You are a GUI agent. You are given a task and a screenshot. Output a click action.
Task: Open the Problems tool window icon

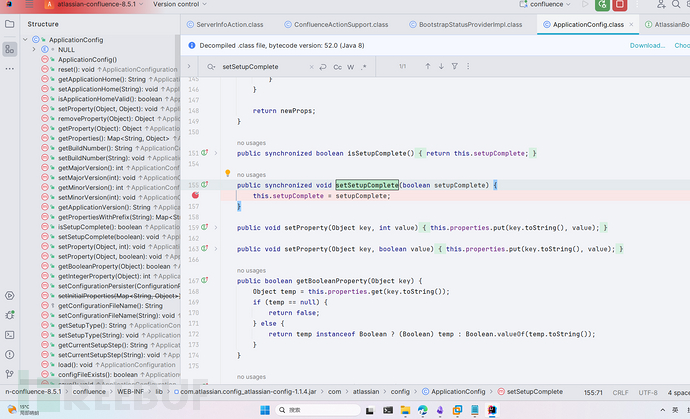tap(9, 355)
